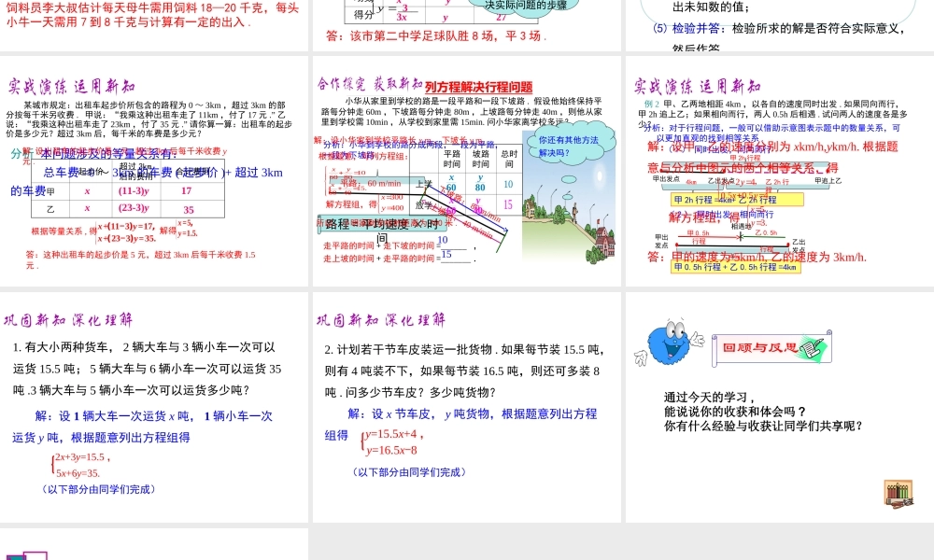Click the heading 合作探究 获取新知
The image size is (934, 560).
(369, 84)
